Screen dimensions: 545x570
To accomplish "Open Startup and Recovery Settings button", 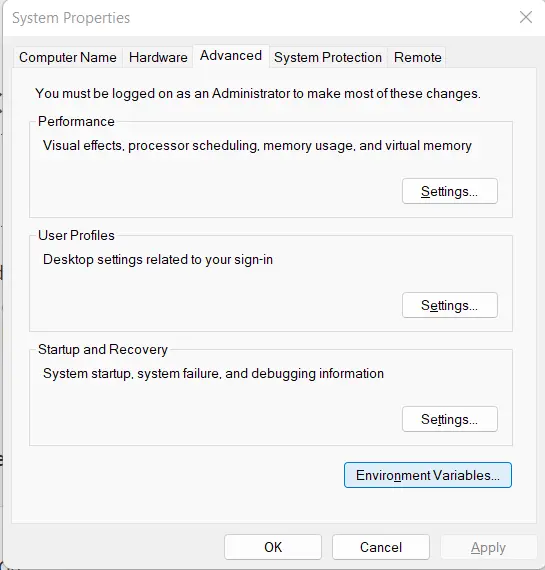I will (449, 419).
